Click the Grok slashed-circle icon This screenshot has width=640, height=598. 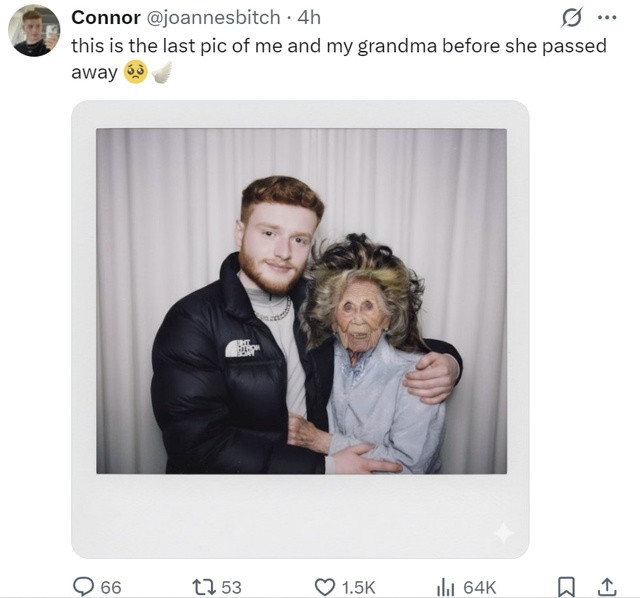571,18
